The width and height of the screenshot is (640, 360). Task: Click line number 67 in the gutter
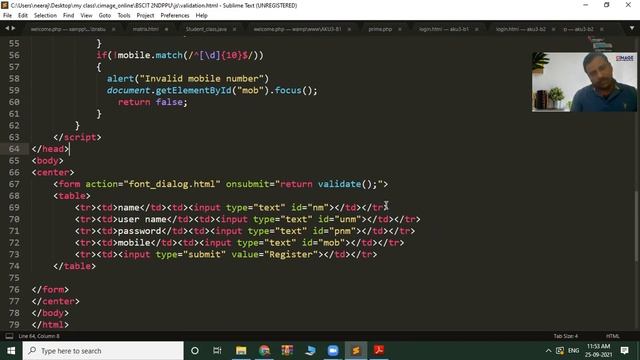click(x=14, y=184)
